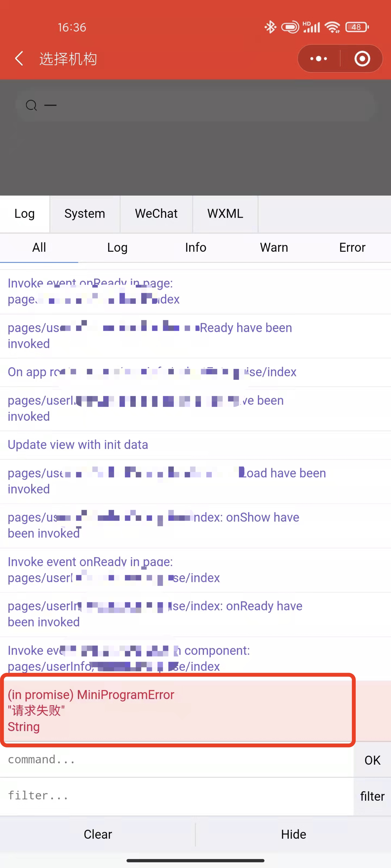Tap the Wi-Fi status icon
Image resolution: width=391 pixels, height=868 pixels.
(x=332, y=27)
